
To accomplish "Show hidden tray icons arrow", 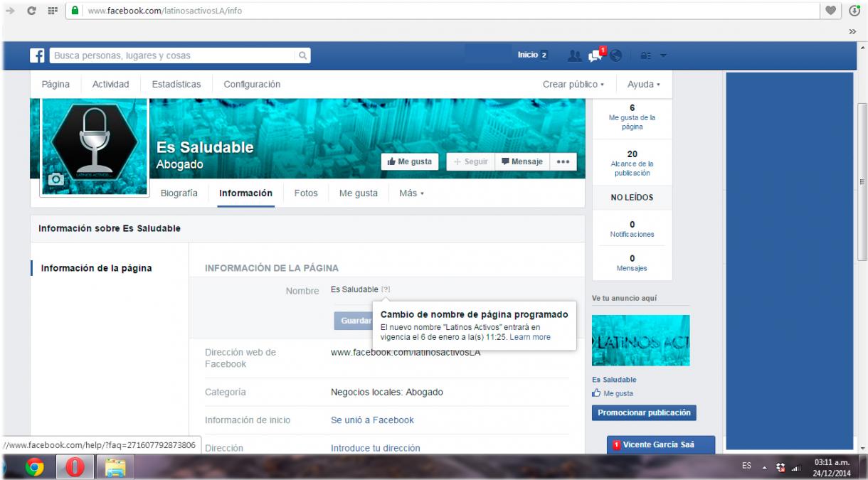I will [766, 466].
